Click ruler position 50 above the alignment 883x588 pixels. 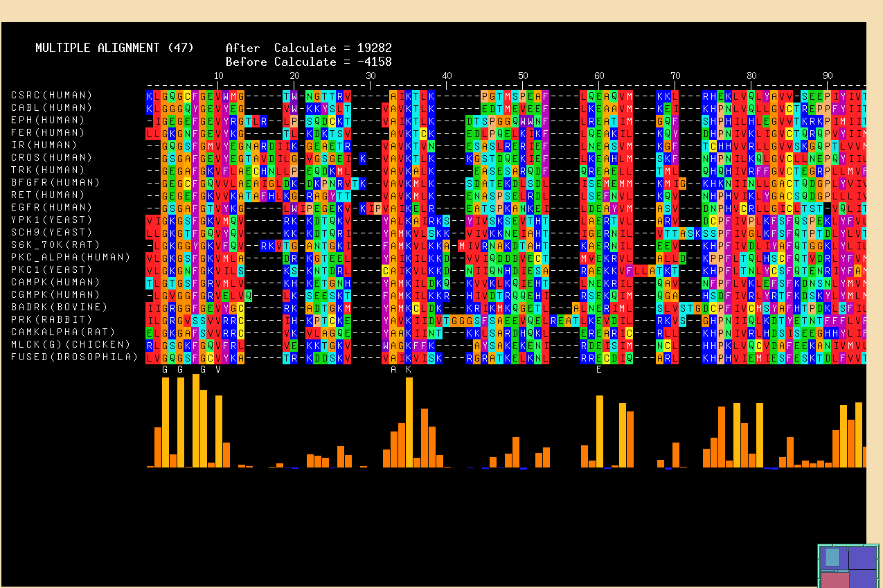(523, 75)
